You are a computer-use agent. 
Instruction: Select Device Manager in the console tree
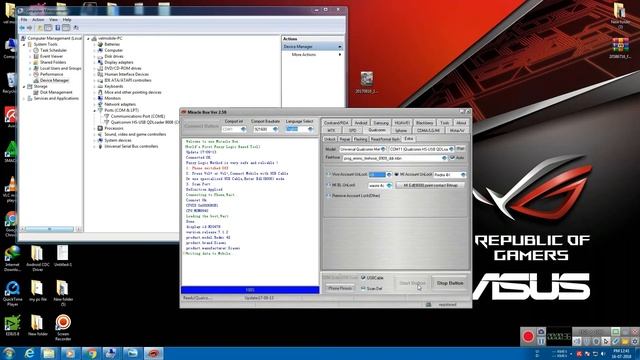coord(54,80)
